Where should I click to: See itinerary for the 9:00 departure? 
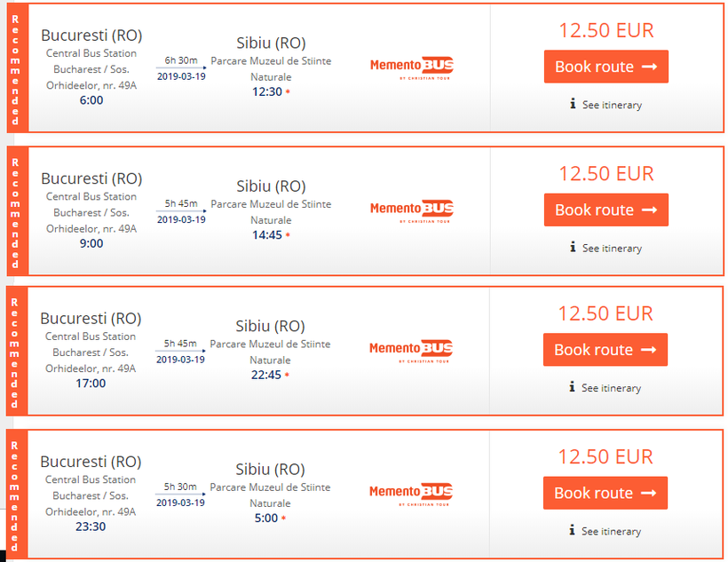[x=612, y=249]
